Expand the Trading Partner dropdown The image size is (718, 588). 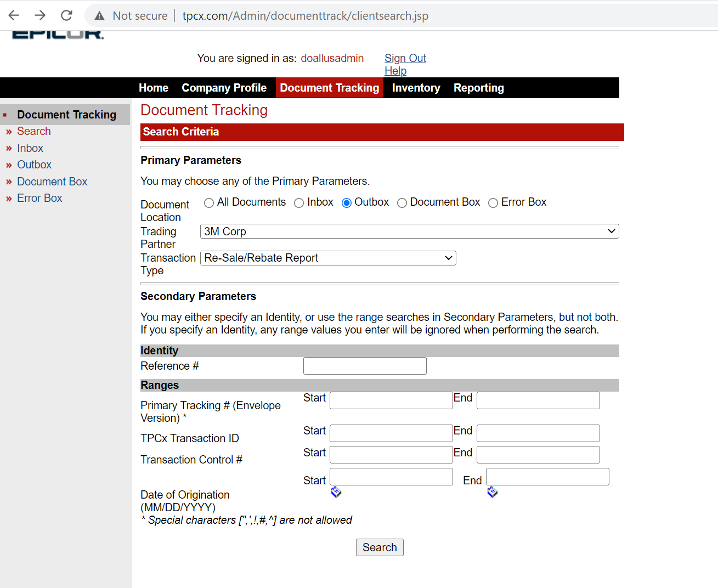[409, 231]
